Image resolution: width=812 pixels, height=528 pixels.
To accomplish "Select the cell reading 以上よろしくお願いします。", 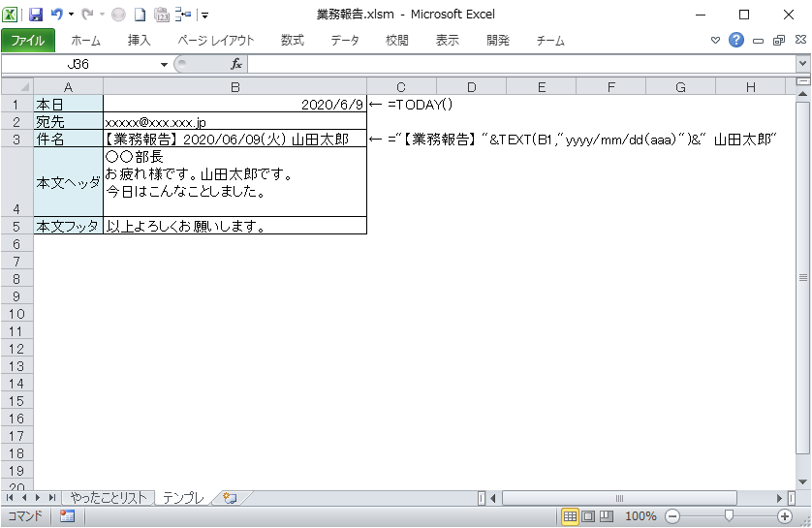I will pos(235,226).
